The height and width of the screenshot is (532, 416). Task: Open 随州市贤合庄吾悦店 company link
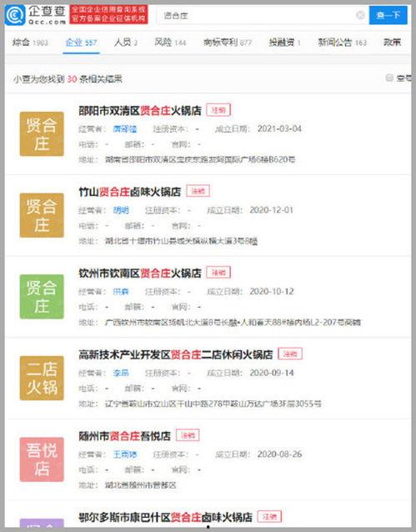coord(124,436)
